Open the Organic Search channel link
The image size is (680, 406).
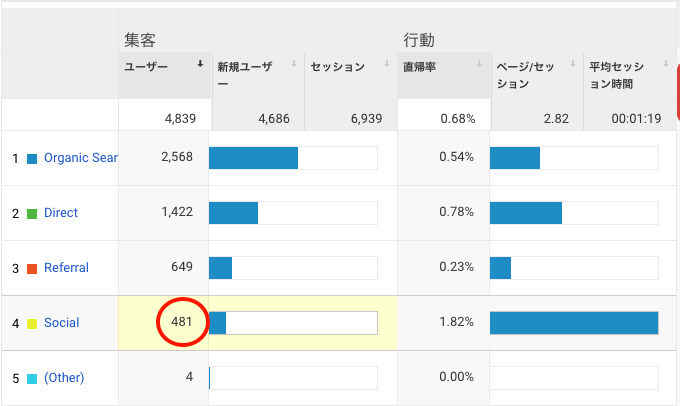tap(81, 158)
